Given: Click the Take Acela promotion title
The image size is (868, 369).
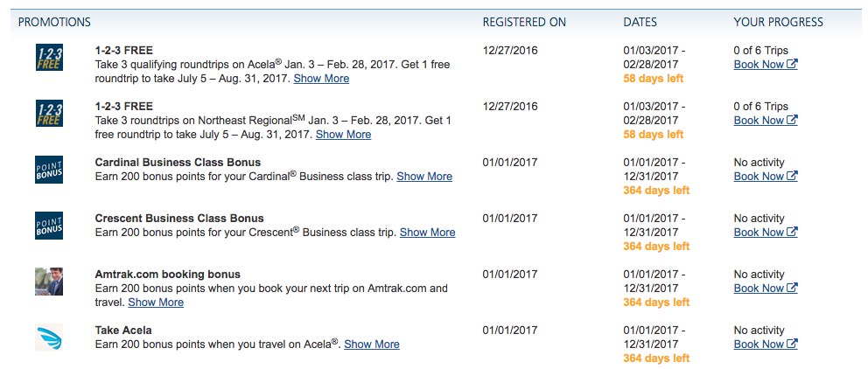Looking at the screenshot, I should (x=123, y=331).
